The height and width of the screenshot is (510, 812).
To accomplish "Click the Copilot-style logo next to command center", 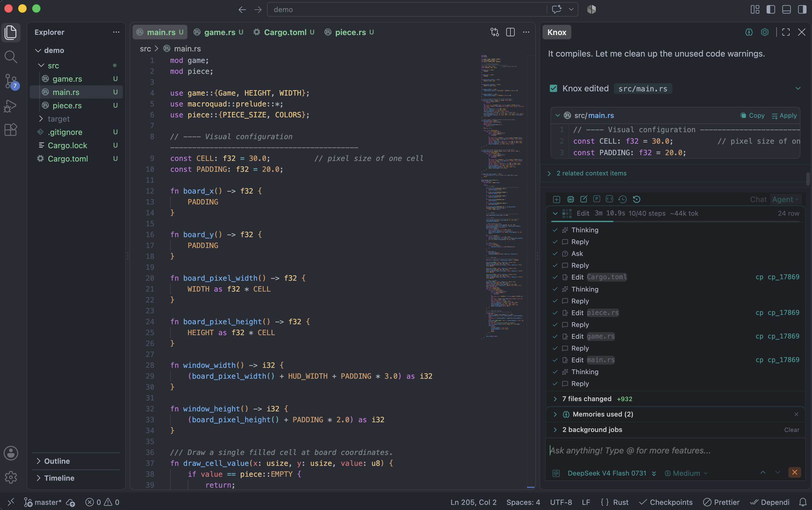I will (592, 9).
